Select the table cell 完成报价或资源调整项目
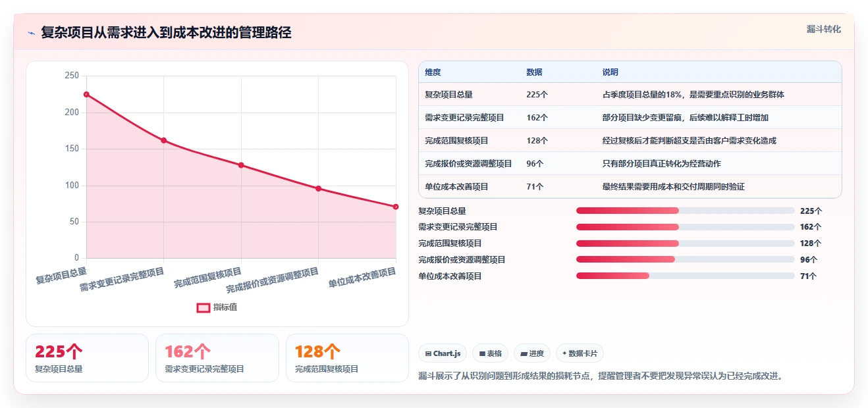The height and width of the screenshot is (408, 868). [x=469, y=164]
